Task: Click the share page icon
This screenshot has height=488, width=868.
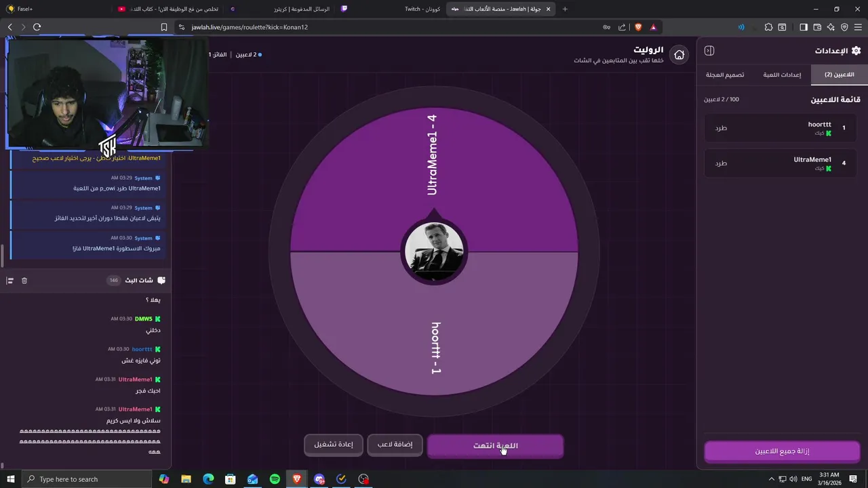Action: (x=622, y=27)
